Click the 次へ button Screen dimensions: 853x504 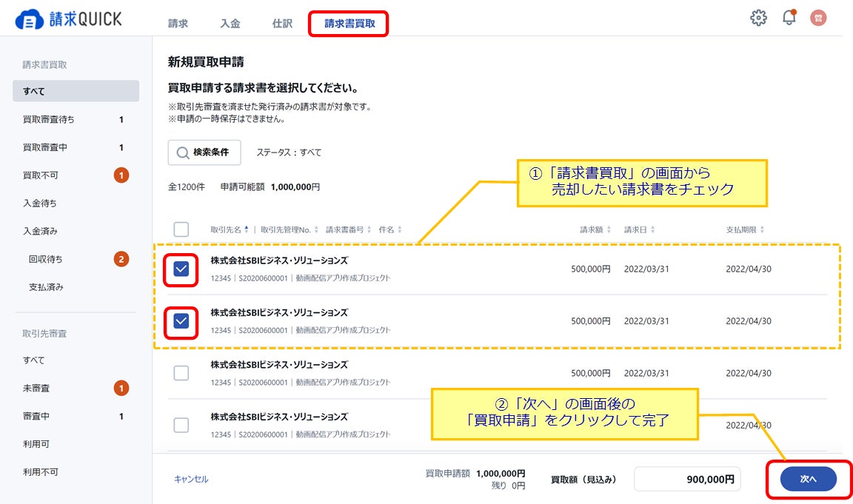coord(808,479)
